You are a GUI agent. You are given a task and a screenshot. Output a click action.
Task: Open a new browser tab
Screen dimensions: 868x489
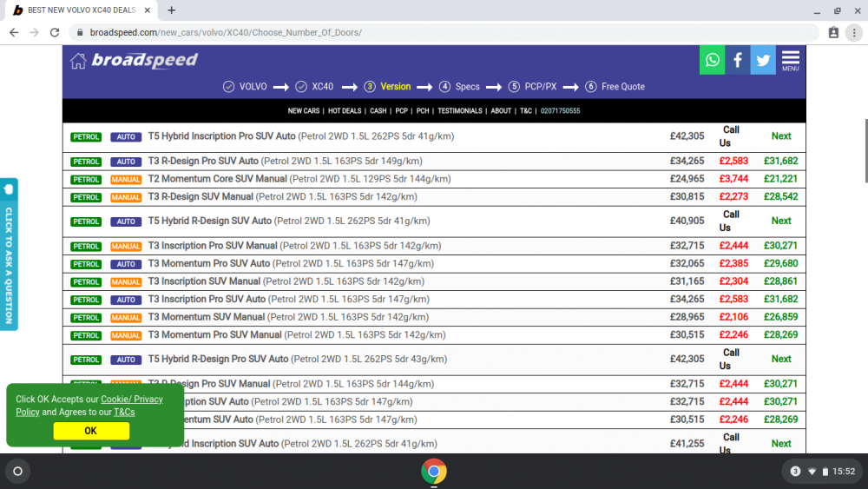(172, 10)
